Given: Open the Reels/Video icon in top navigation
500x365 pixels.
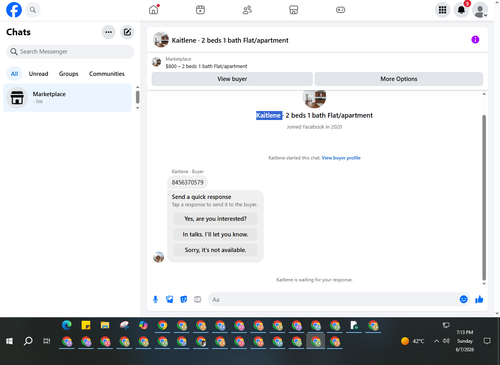Looking at the screenshot, I should (x=200, y=10).
